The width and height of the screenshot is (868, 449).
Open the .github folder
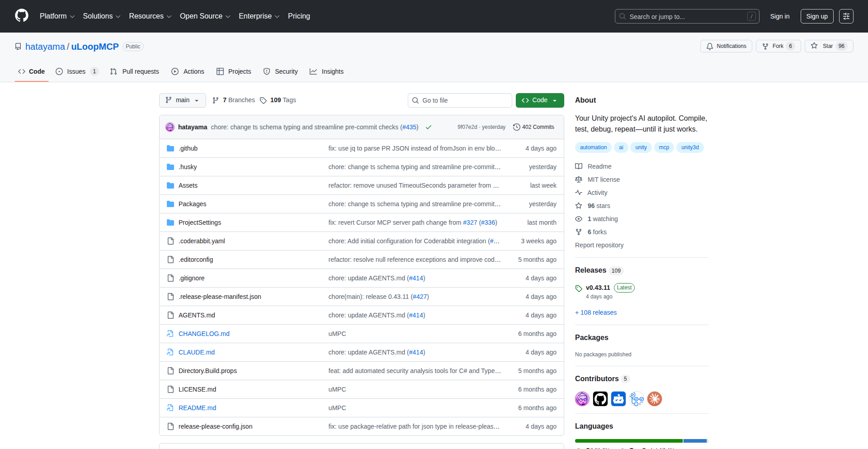(x=188, y=148)
